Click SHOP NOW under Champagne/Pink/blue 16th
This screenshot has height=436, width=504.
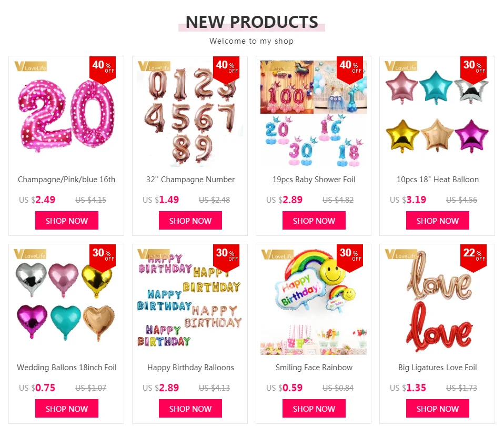pos(67,221)
